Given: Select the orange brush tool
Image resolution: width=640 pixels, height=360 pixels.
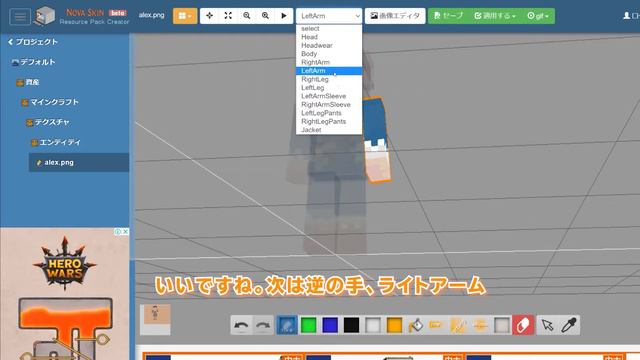Looking at the screenshot, I should tap(458, 325).
